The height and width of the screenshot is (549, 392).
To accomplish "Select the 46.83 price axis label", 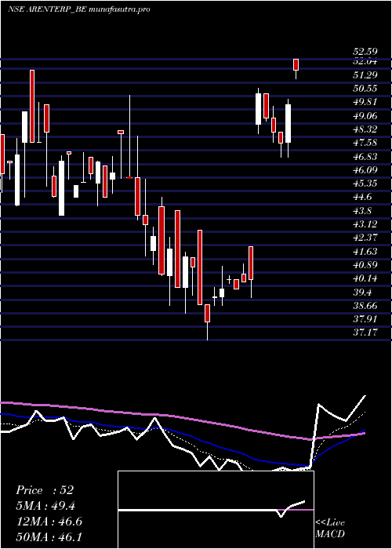I will [365, 156].
